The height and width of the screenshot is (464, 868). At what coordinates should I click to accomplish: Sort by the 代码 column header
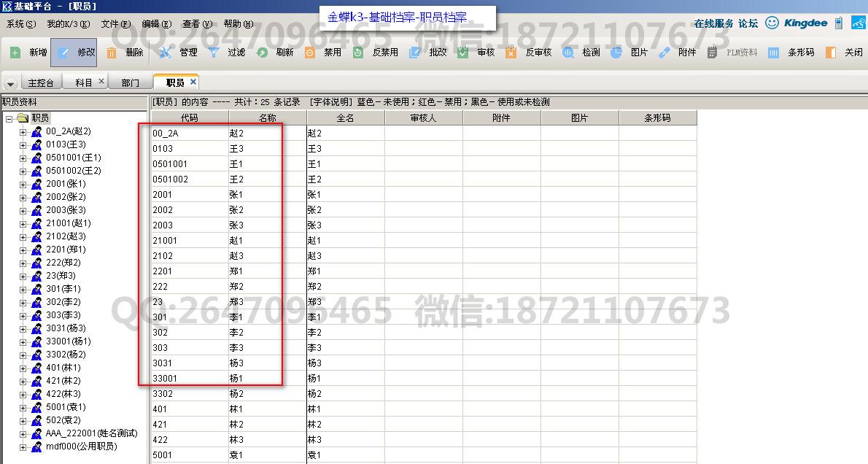(x=189, y=118)
